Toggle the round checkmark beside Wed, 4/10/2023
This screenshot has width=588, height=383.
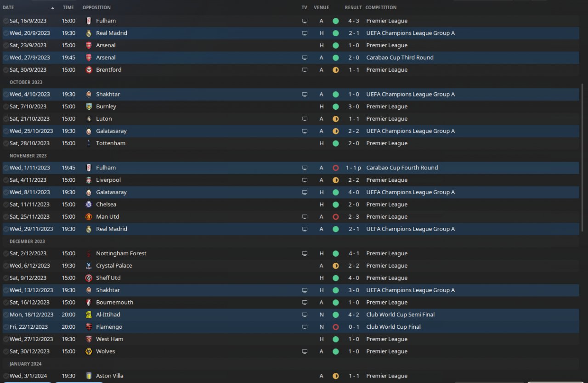(6, 94)
